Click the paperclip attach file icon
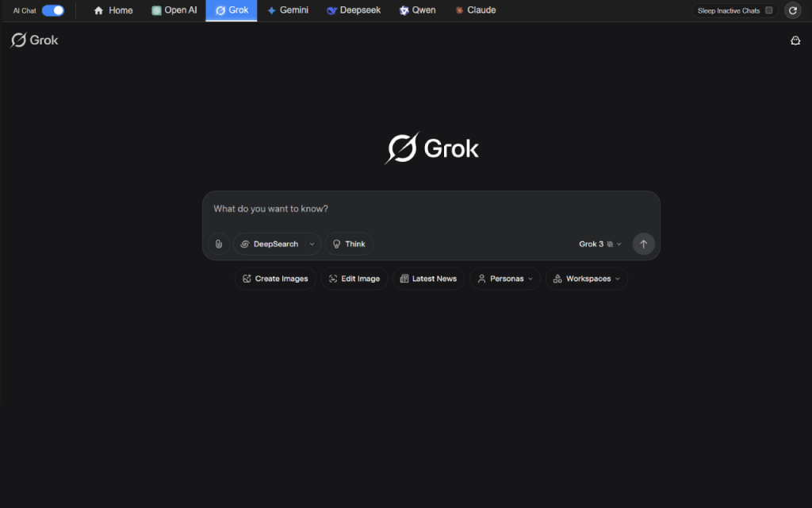The width and height of the screenshot is (812, 508). point(219,244)
